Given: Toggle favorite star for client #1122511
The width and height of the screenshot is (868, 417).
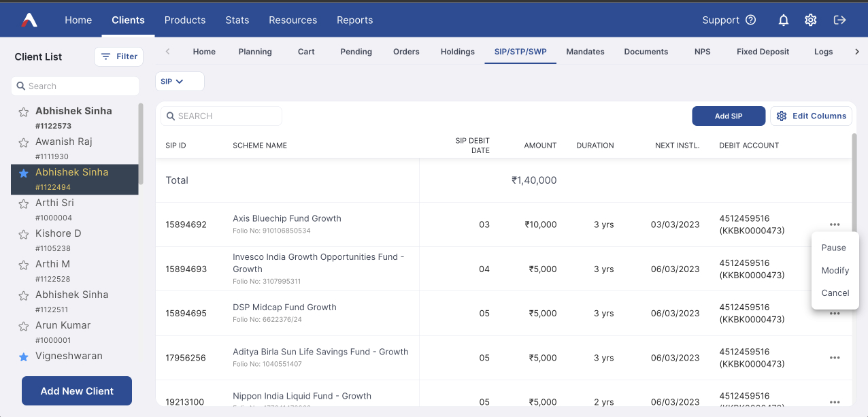Looking at the screenshot, I should [x=24, y=295].
